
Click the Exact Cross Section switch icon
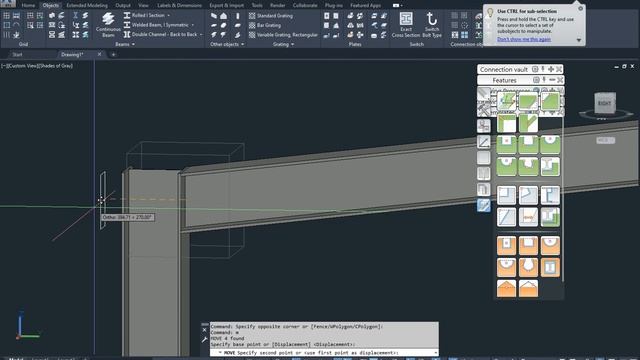pyautogui.click(x=406, y=25)
